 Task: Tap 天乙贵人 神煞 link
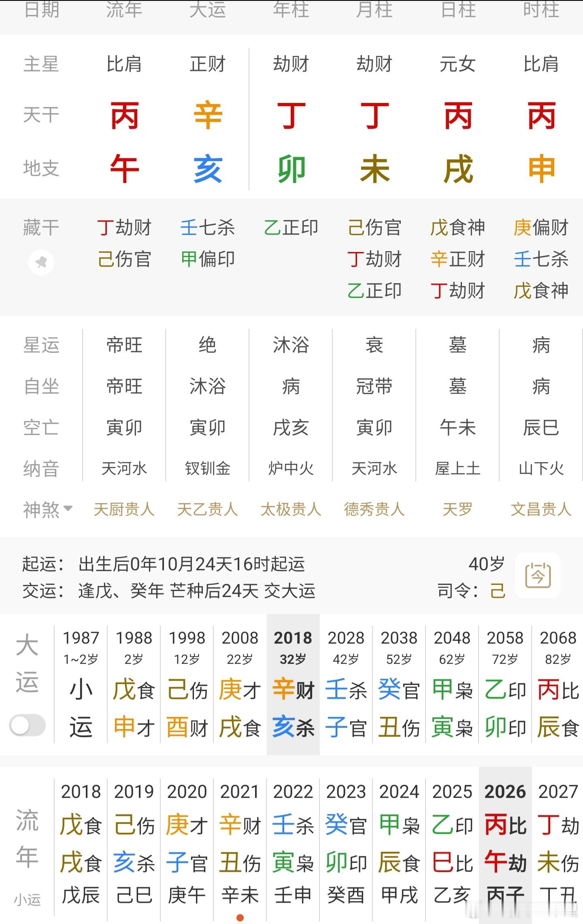point(208,509)
